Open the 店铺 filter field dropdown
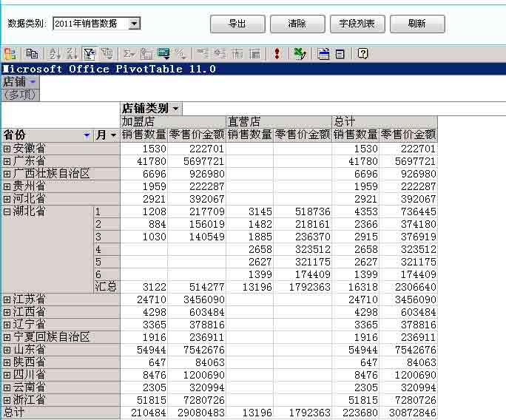 pos(33,82)
